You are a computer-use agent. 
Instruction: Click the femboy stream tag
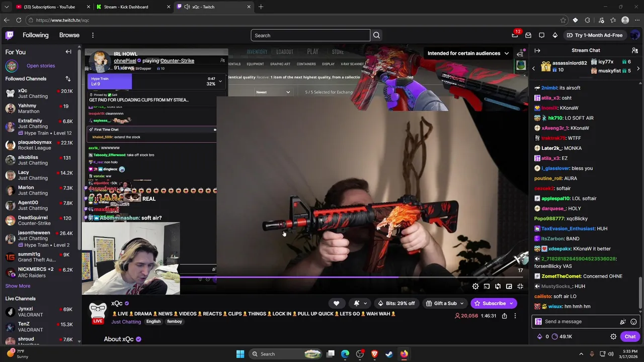pyautogui.click(x=175, y=322)
